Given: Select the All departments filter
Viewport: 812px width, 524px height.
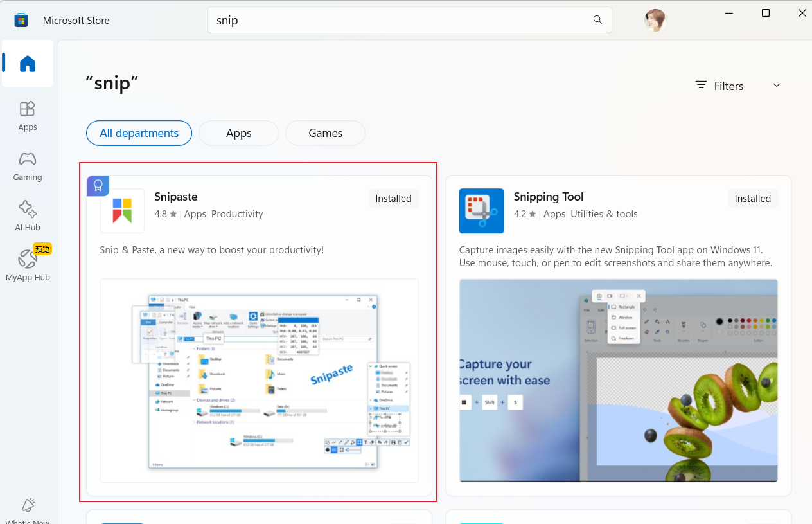Looking at the screenshot, I should click(139, 133).
